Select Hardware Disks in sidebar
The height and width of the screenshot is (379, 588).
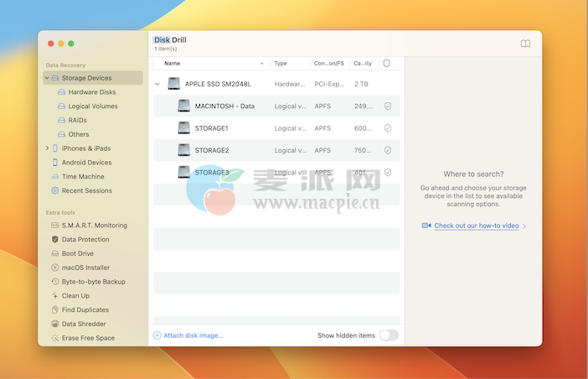92,92
